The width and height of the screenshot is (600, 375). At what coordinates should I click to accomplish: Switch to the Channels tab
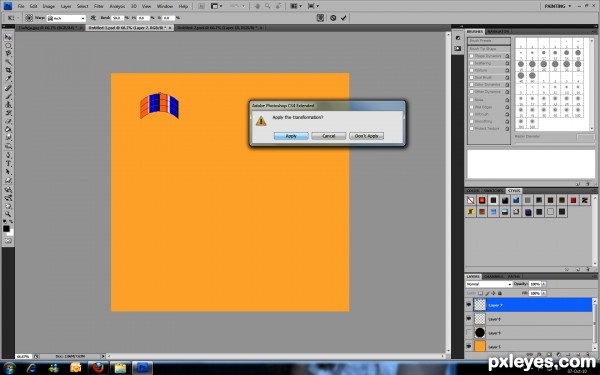494,276
